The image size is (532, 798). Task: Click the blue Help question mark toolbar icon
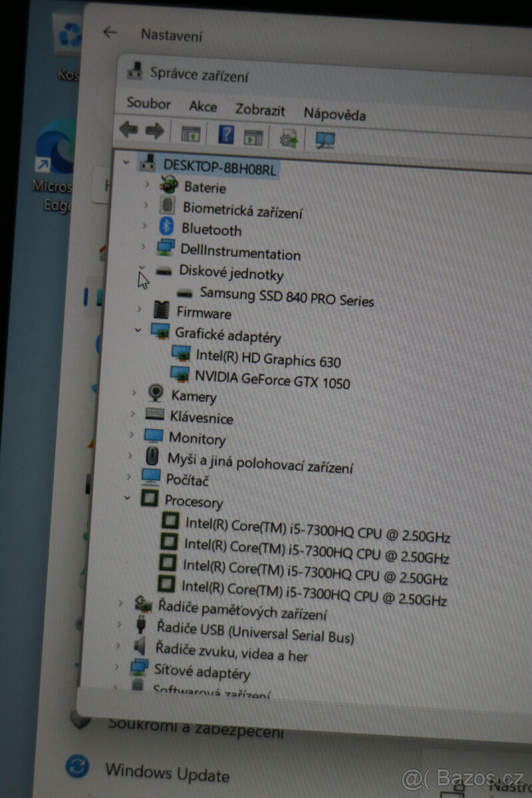(226, 135)
